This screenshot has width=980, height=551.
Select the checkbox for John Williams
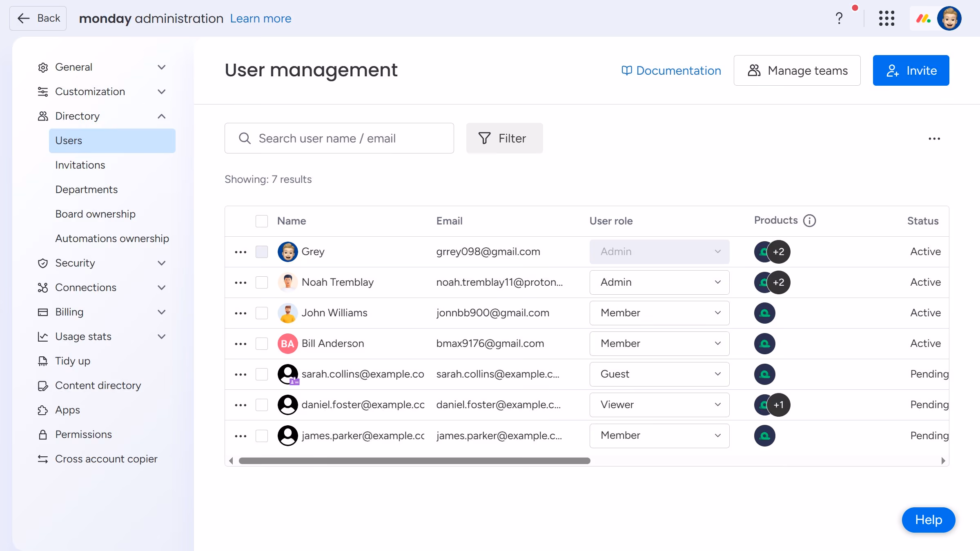pos(262,313)
